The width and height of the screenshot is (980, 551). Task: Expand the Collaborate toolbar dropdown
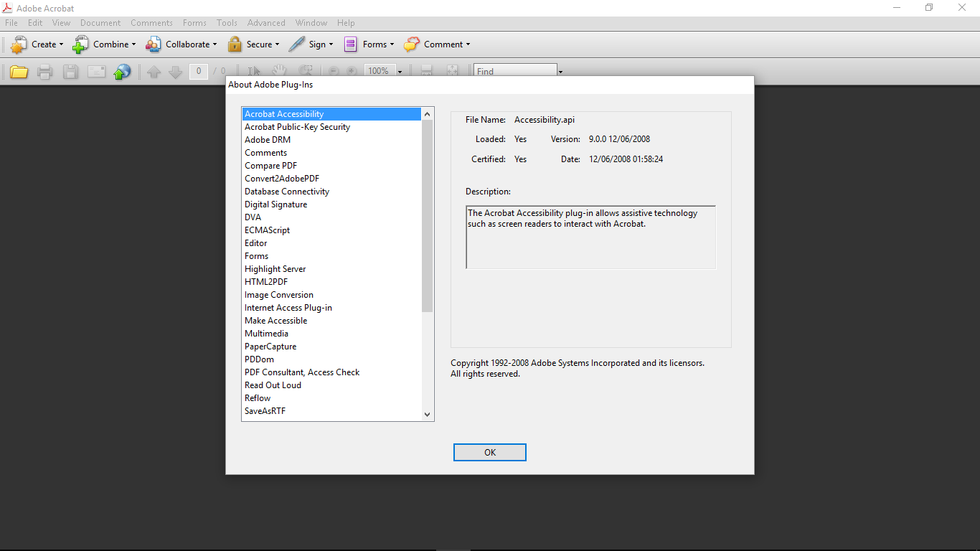pyautogui.click(x=181, y=44)
